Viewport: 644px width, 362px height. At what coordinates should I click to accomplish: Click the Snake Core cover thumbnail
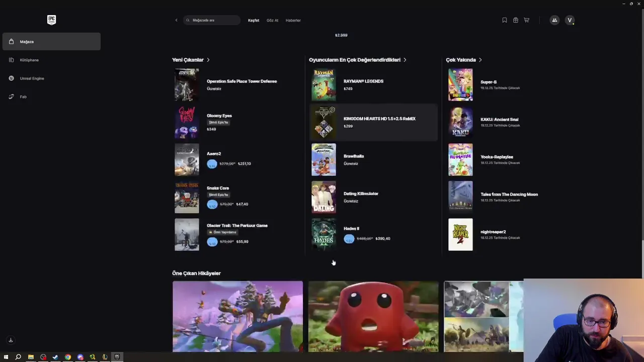[x=187, y=197]
